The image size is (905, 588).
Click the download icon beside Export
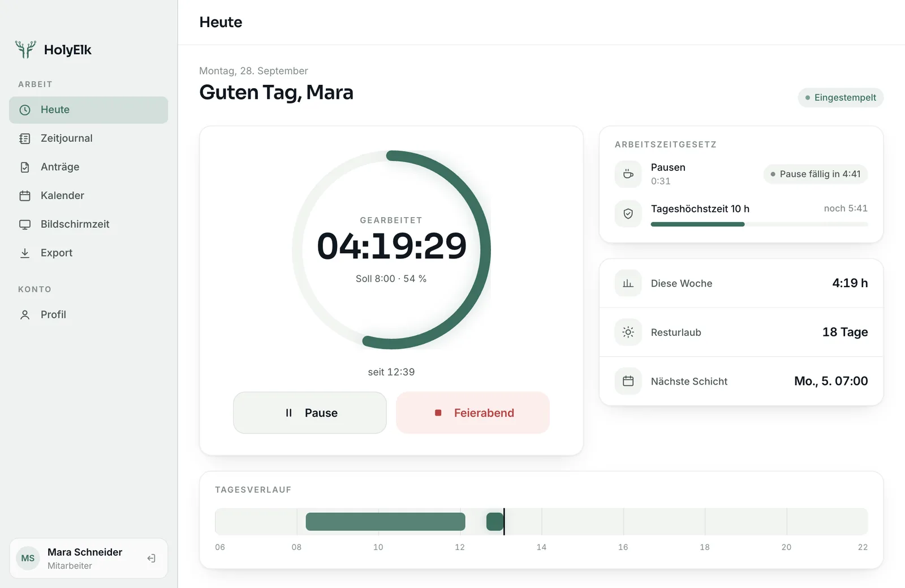click(x=25, y=253)
